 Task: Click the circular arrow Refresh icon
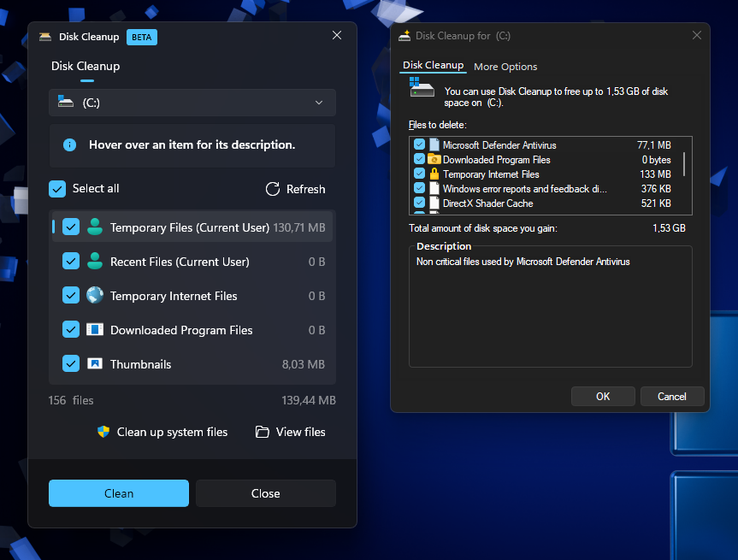(x=273, y=189)
